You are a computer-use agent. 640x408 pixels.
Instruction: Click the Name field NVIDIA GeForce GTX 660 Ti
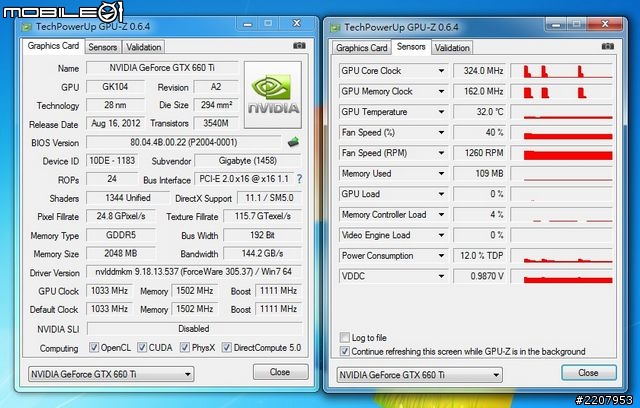162,68
